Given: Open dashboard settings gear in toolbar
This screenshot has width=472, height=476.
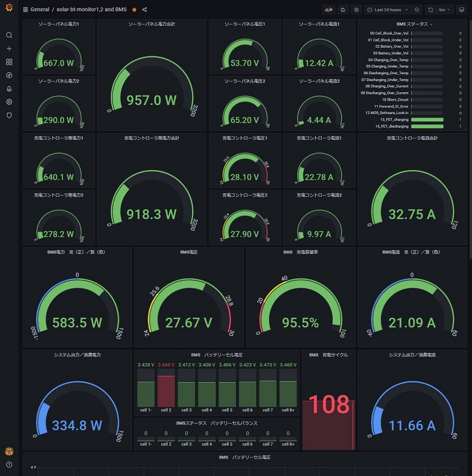Looking at the screenshot, I should 356,10.
